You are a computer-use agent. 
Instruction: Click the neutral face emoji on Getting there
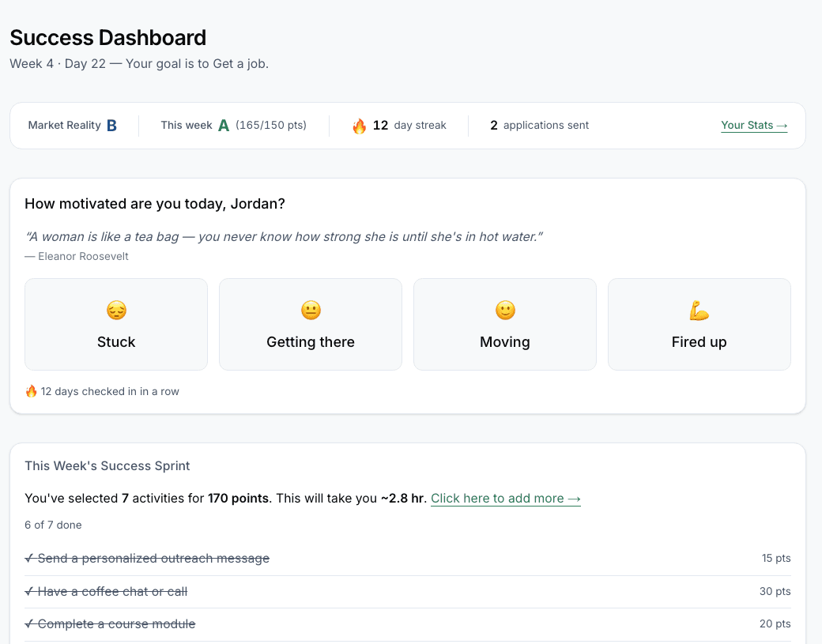(311, 311)
